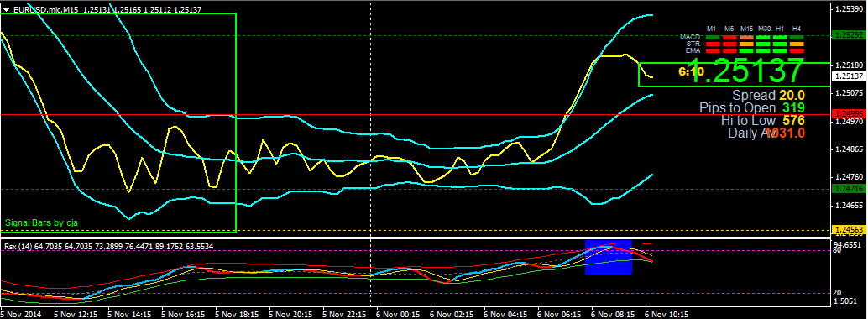This screenshot has height=319, width=868.
Task: Select the large 1.25137 price display
Action: [747, 71]
